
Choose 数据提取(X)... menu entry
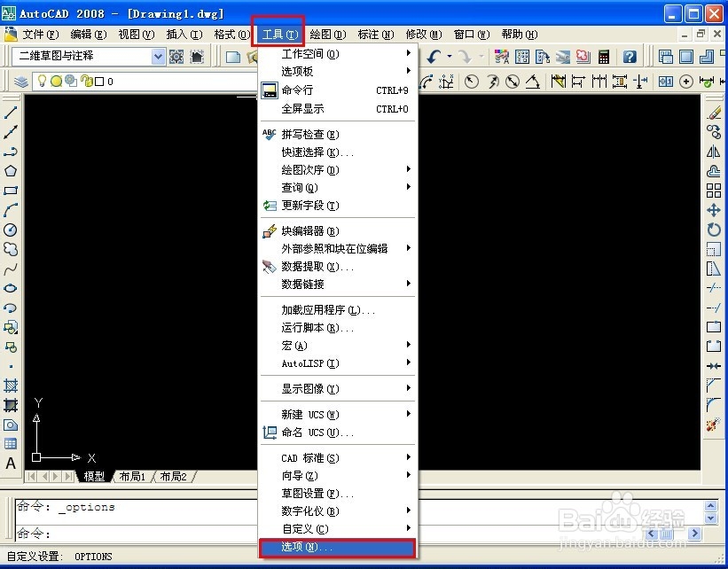[338, 267]
